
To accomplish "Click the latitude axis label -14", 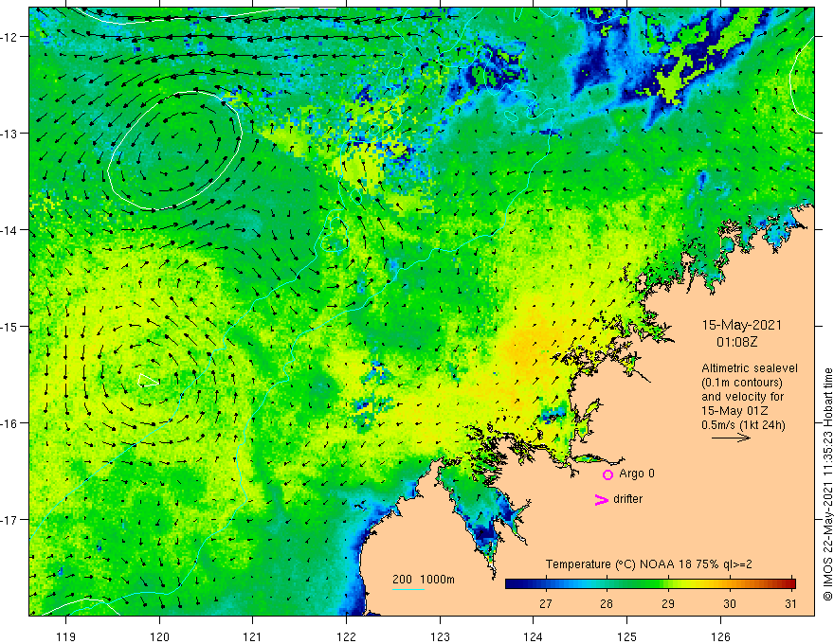I will (9, 230).
